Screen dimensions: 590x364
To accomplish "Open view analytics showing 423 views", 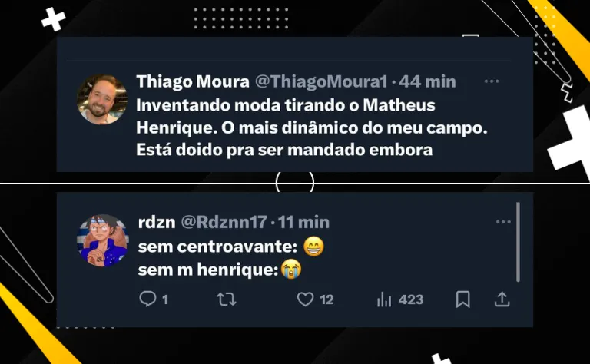I will 400,299.
